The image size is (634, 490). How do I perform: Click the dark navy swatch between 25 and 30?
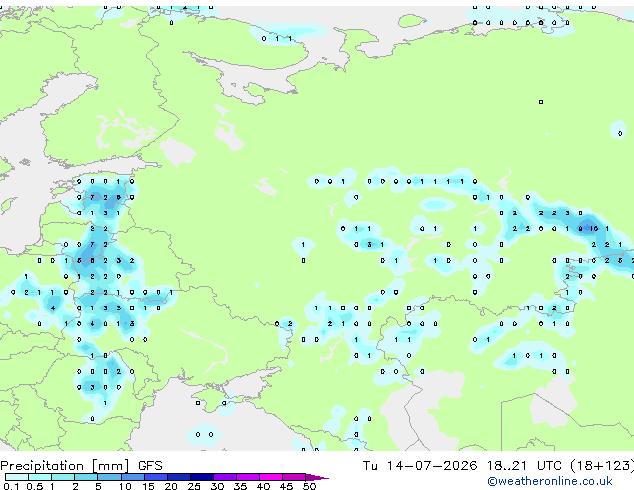pyautogui.click(x=201, y=477)
